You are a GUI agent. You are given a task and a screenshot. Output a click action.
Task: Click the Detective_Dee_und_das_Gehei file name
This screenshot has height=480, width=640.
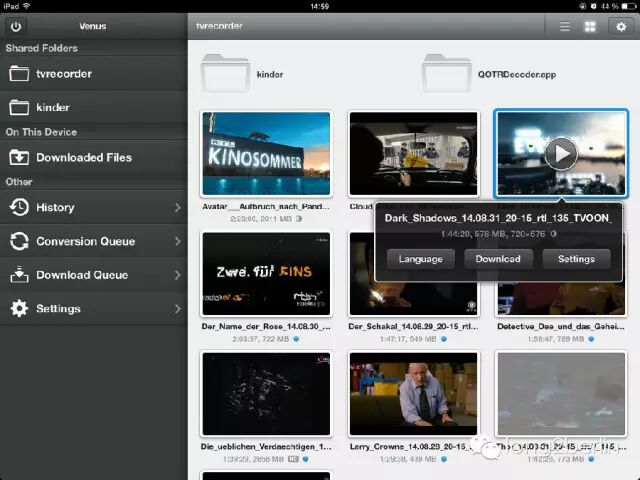pos(561,327)
